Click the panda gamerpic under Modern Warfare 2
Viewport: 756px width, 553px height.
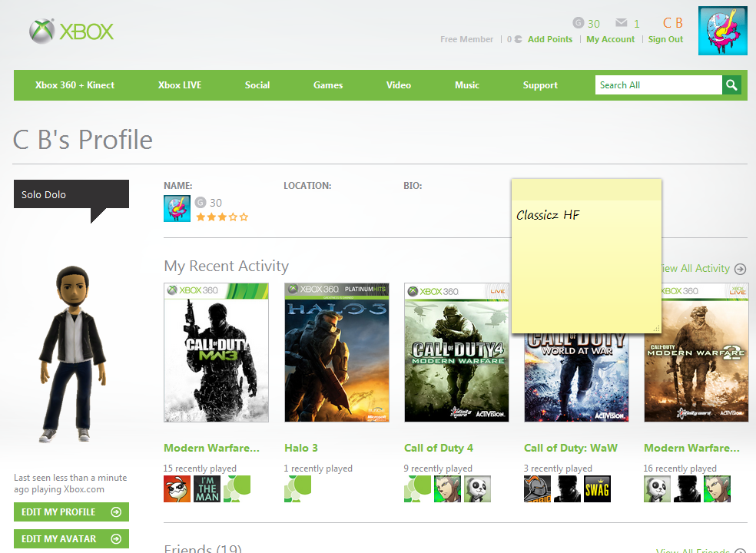(x=657, y=489)
